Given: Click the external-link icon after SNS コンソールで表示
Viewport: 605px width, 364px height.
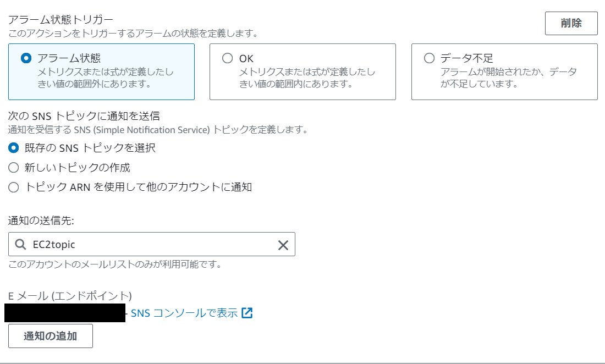Looking at the screenshot, I should tap(247, 313).
